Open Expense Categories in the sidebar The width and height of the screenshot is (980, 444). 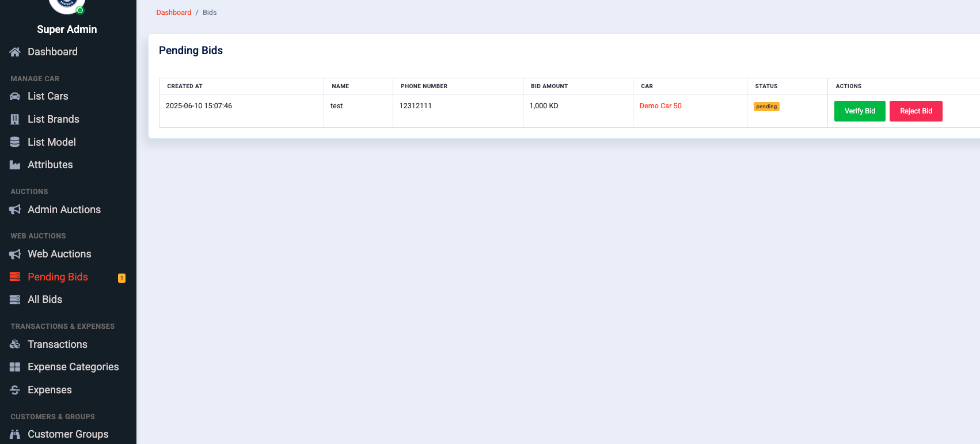tap(73, 367)
